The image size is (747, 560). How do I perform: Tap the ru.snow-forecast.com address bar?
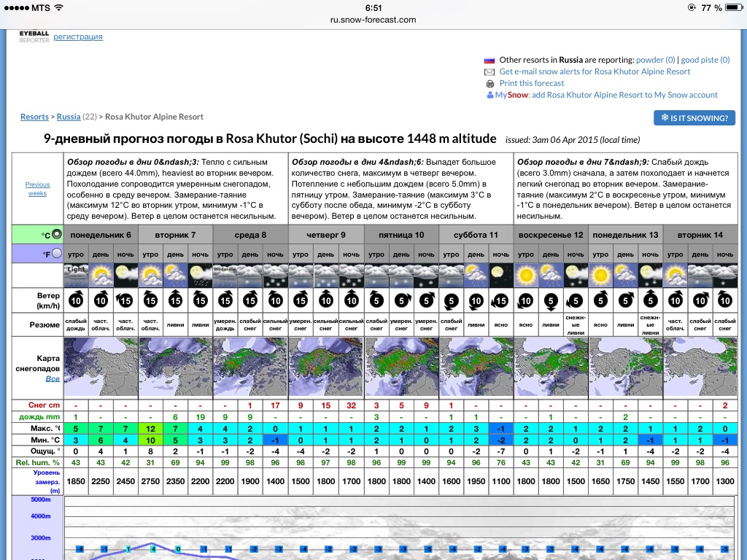click(x=373, y=20)
